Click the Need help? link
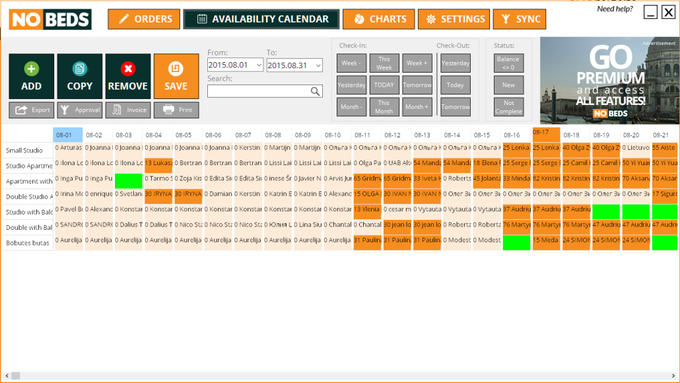Viewport: 680px width, 383px height. tap(615, 9)
